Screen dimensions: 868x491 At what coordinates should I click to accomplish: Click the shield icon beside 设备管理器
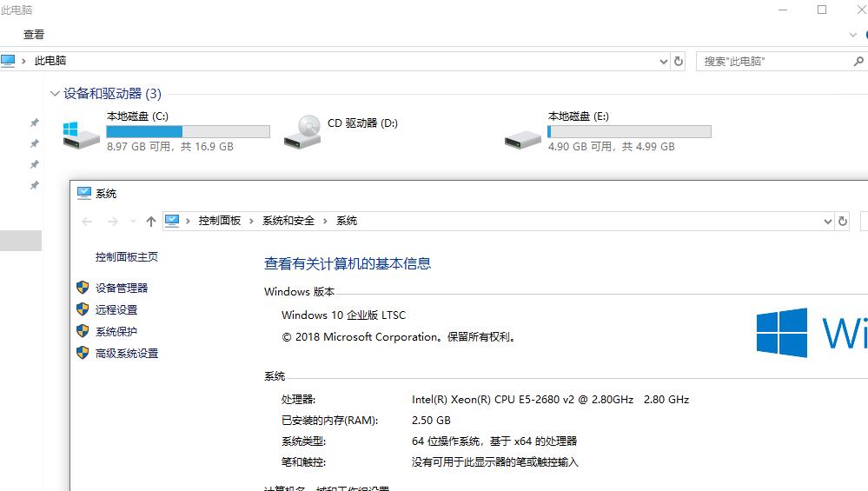tap(83, 288)
